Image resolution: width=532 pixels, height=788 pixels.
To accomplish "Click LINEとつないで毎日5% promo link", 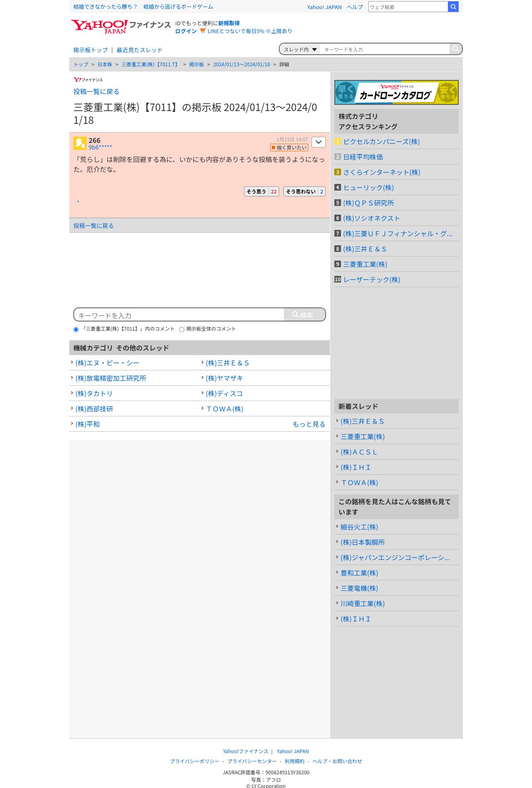I will point(250,31).
